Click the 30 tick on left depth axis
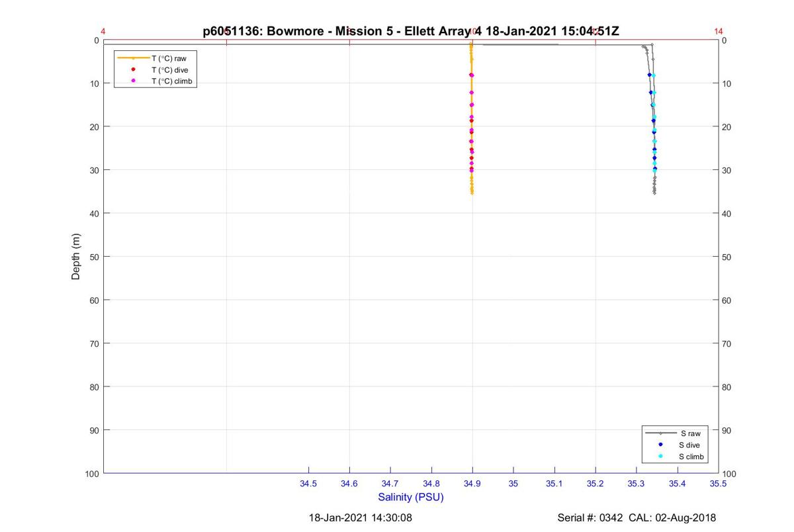 coord(94,170)
